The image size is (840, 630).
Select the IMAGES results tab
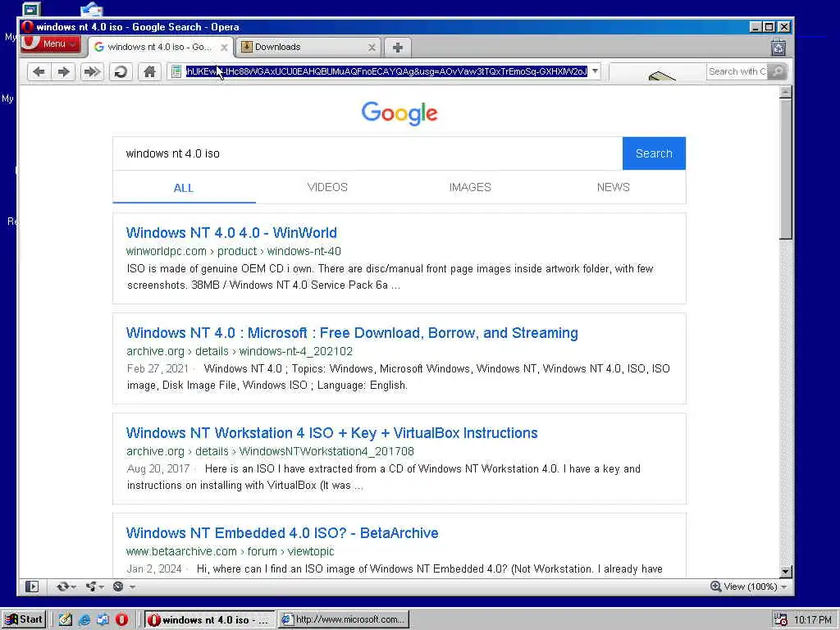pos(470,188)
